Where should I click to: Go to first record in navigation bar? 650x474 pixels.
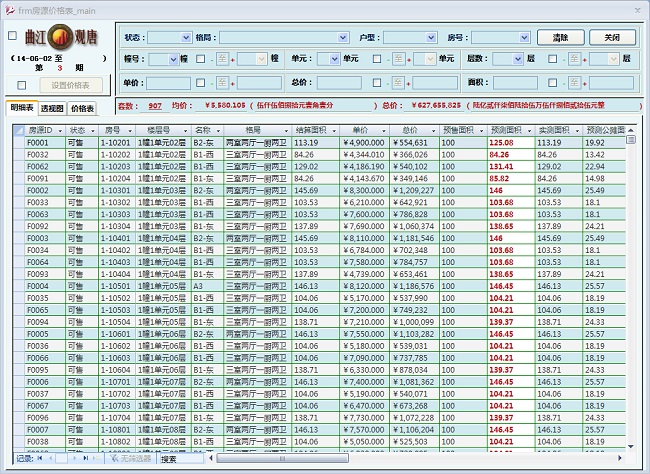pos(40,458)
